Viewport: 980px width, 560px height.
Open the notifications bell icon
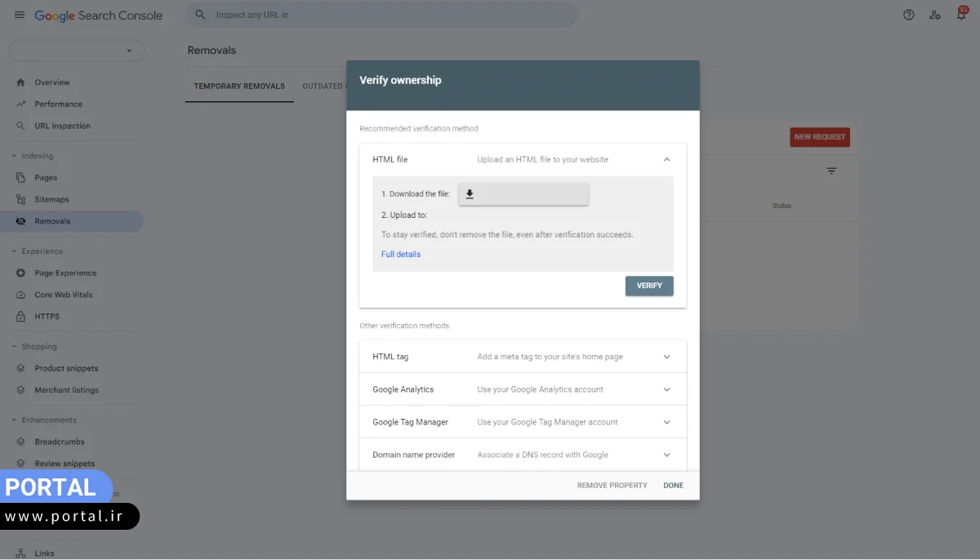coord(961,16)
